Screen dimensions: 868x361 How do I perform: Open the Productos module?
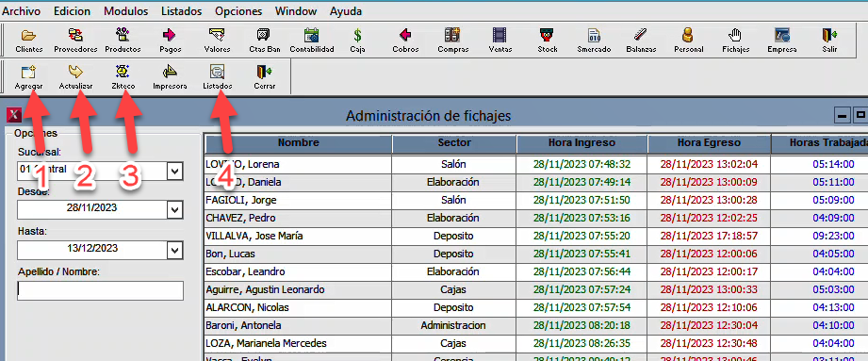pyautogui.click(x=123, y=41)
